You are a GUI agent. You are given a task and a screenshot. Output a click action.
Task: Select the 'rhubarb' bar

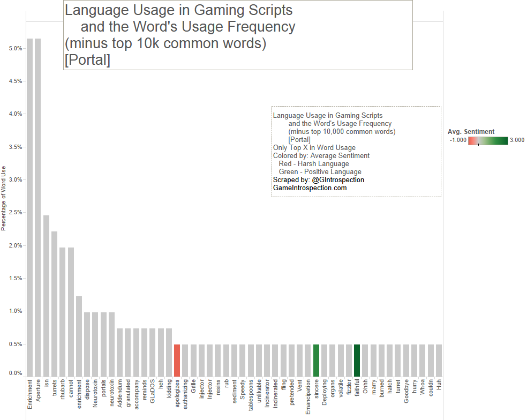click(63, 312)
